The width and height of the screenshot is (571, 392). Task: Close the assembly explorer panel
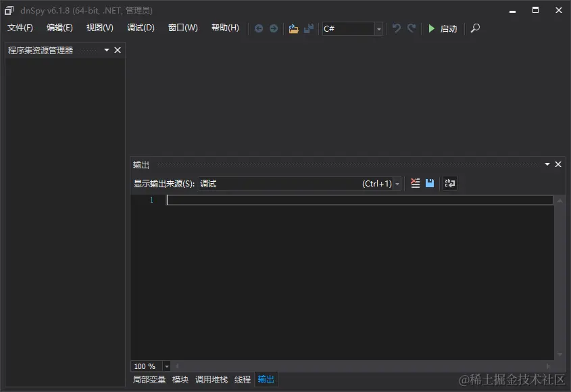click(118, 50)
